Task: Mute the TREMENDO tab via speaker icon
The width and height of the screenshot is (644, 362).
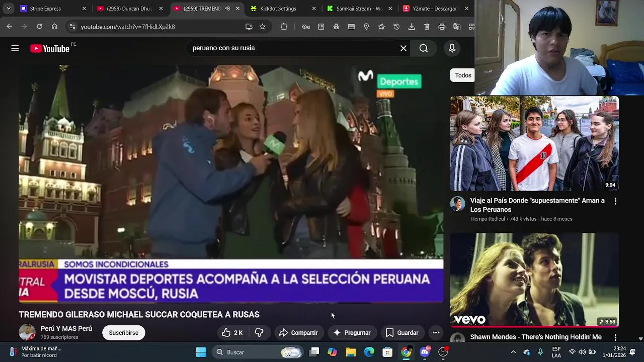Action: pyautogui.click(x=227, y=9)
